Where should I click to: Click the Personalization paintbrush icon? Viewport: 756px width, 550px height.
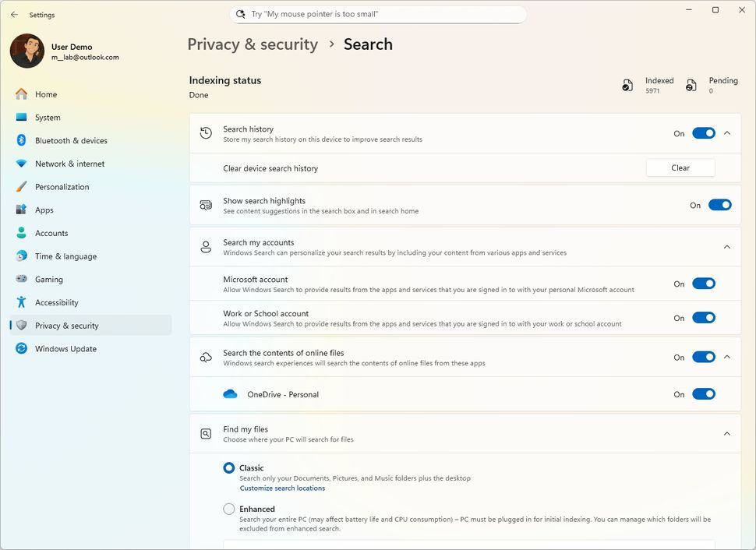point(21,187)
